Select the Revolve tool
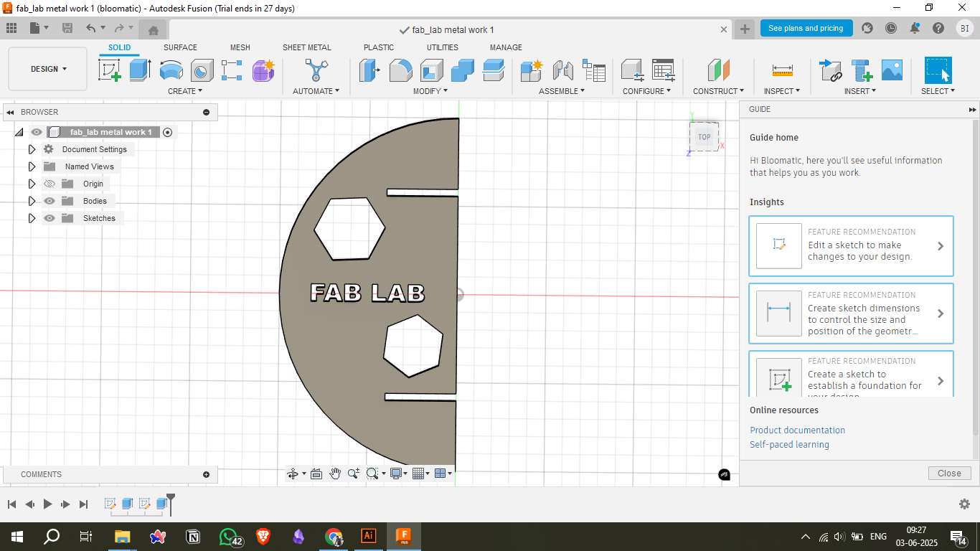Screen dimensions: 980x551 (x=171, y=70)
